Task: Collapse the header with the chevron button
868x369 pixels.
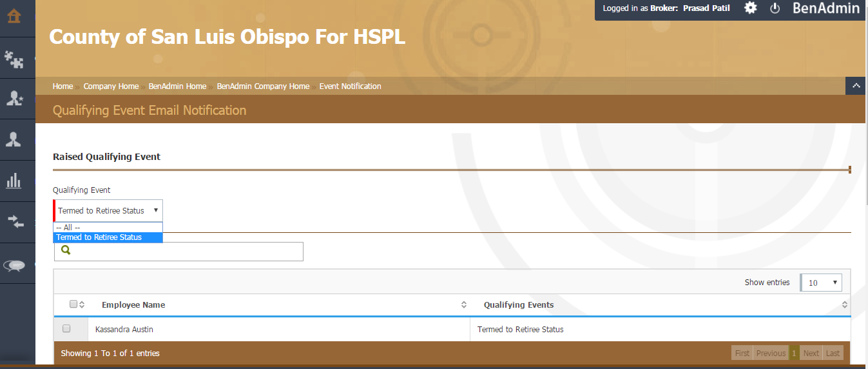Action: coord(856,85)
